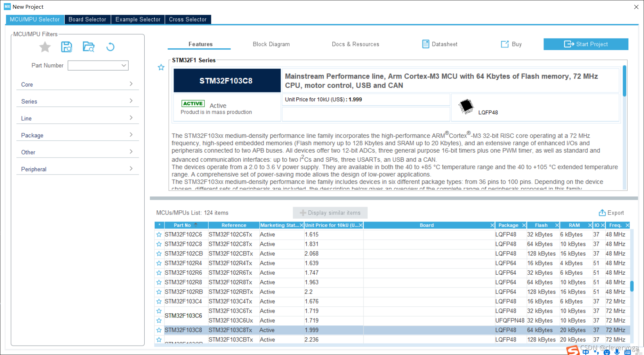The height and width of the screenshot is (355, 644).
Task: Expand the Peripheral filter
Action: tap(78, 169)
